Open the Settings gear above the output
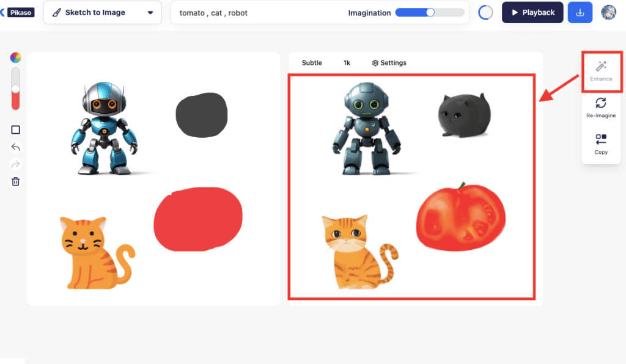Screen dimensions: 626x364 coord(389,62)
